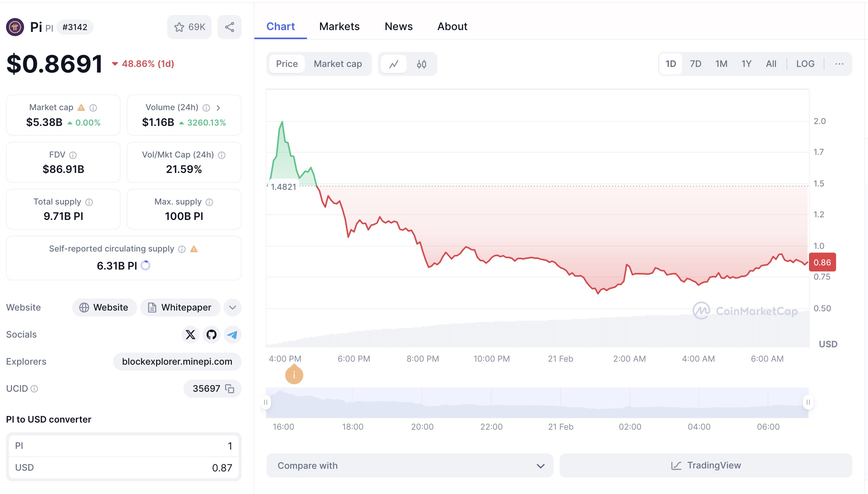Click the UCID info icon

coord(34,389)
